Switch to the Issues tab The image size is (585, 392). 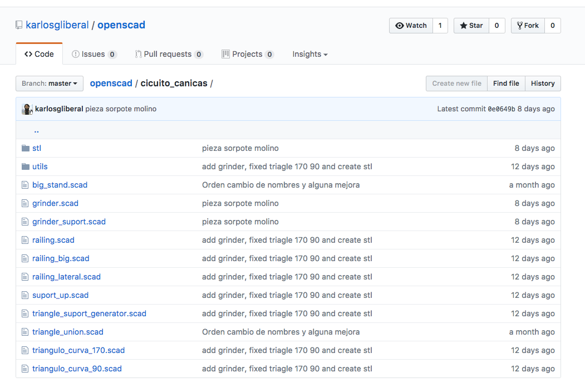pyautogui.click(x=95, y=54)
